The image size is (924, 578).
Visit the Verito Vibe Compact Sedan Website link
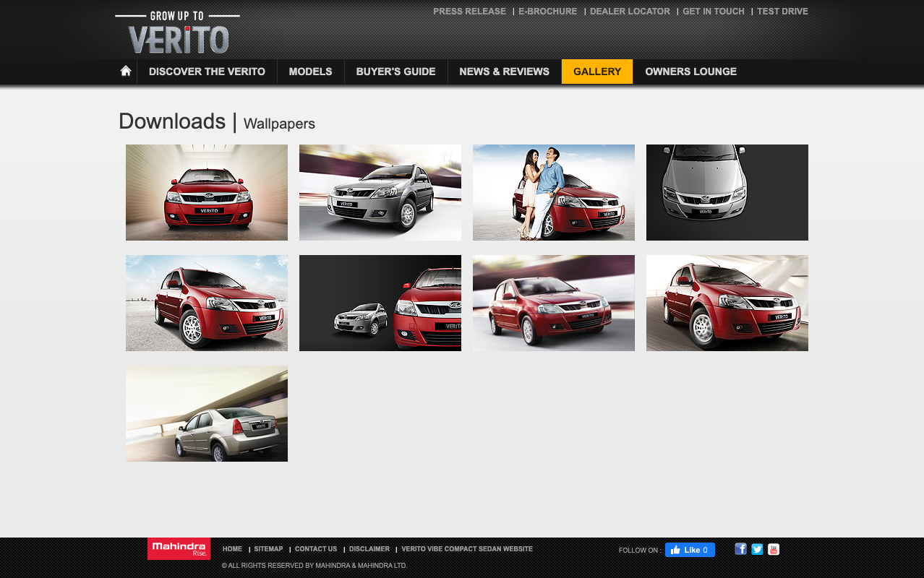[467, 549]
